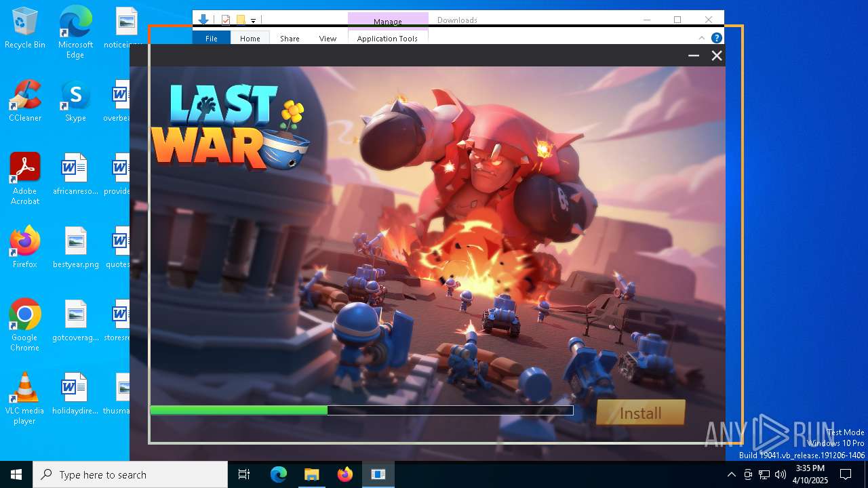
Task: Open File Explorer from the taskbar
Action: pos(311,474)
